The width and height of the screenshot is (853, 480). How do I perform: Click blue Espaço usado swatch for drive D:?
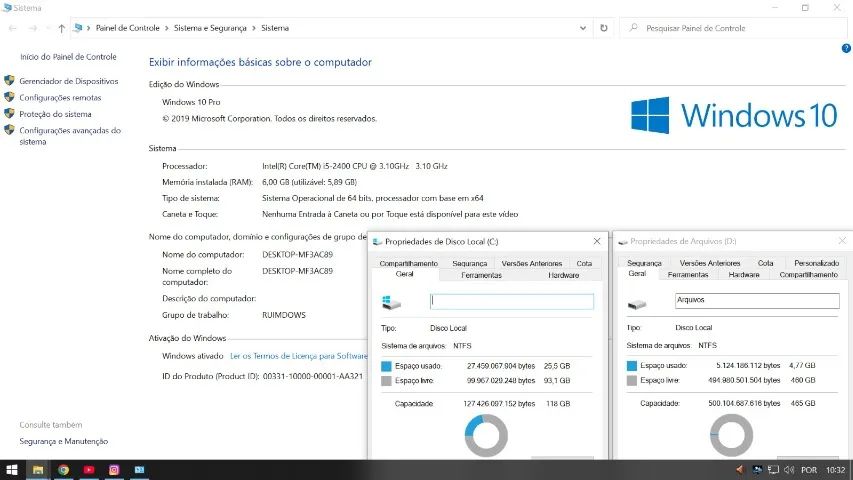click(x=632, y=366)
